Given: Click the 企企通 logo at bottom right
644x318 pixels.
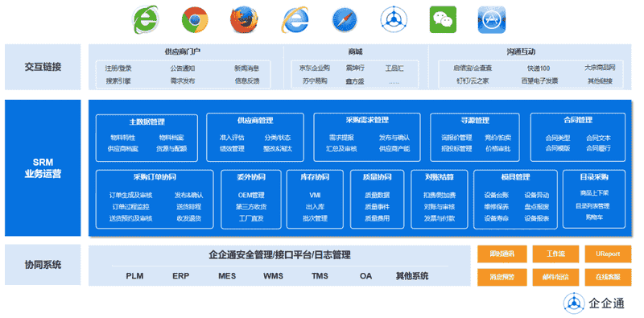Looking at the screenshot, I should (593, 304).
